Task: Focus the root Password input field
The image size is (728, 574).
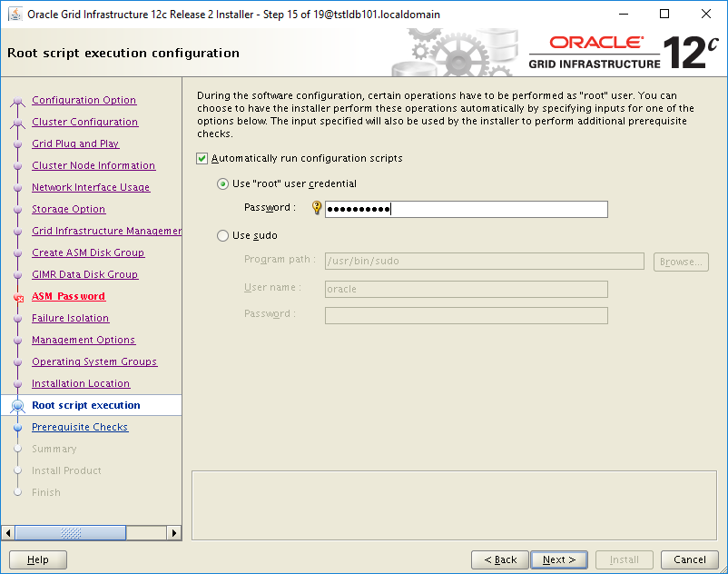Action: [467, 210]
